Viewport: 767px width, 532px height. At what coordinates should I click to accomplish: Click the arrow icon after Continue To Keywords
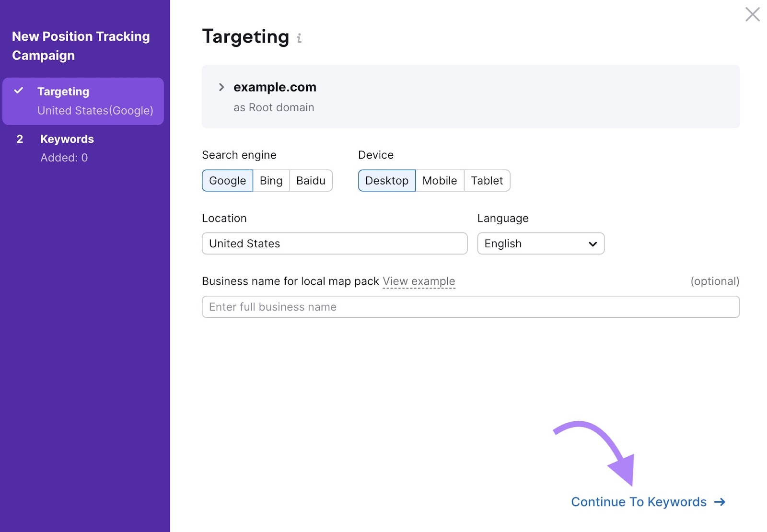(721, 502)
